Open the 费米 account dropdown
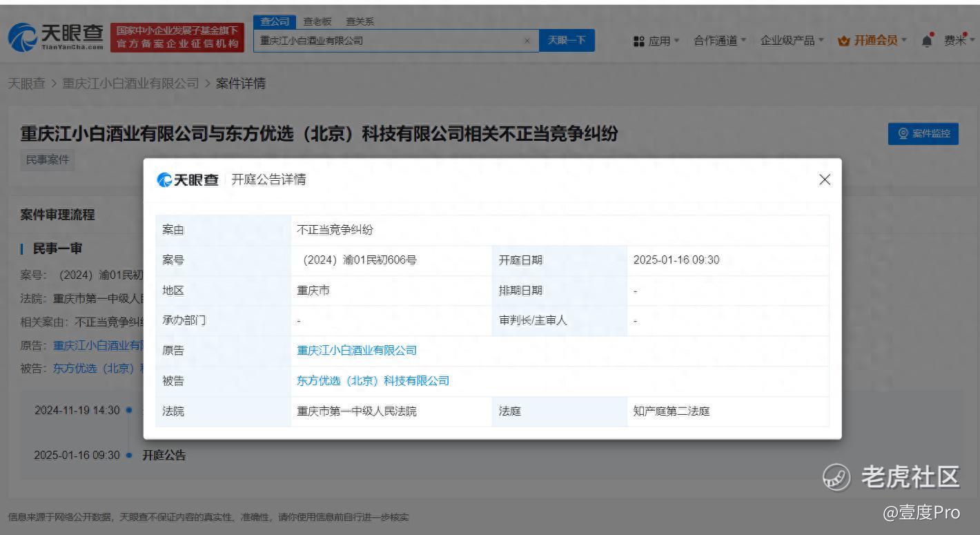The width and height of the screenshot is (980, 535). pyautogui.click(x=959, y=41)
